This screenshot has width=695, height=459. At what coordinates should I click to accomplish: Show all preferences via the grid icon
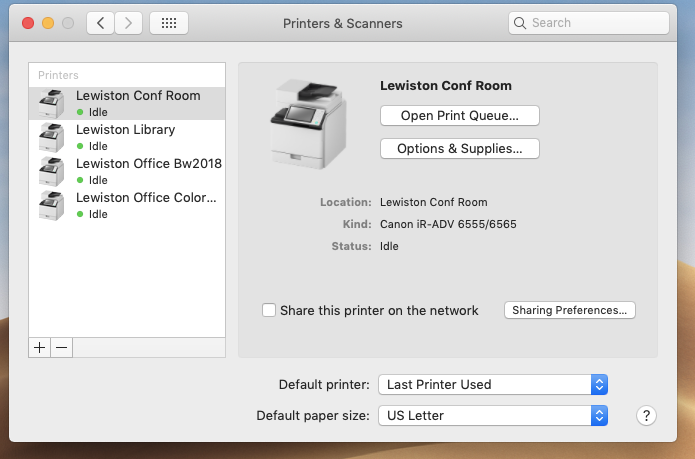click(169, 23)
